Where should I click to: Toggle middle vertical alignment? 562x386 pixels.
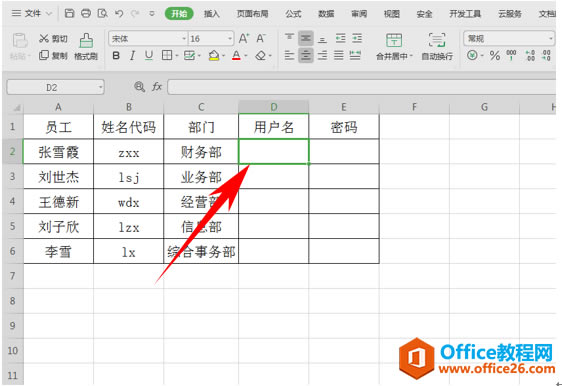[306, 38]
